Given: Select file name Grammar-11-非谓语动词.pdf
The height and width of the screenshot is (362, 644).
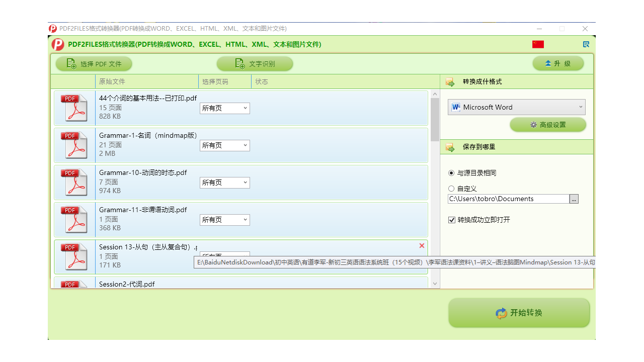Looking at the screenshot, I should (x=143, y=210).
